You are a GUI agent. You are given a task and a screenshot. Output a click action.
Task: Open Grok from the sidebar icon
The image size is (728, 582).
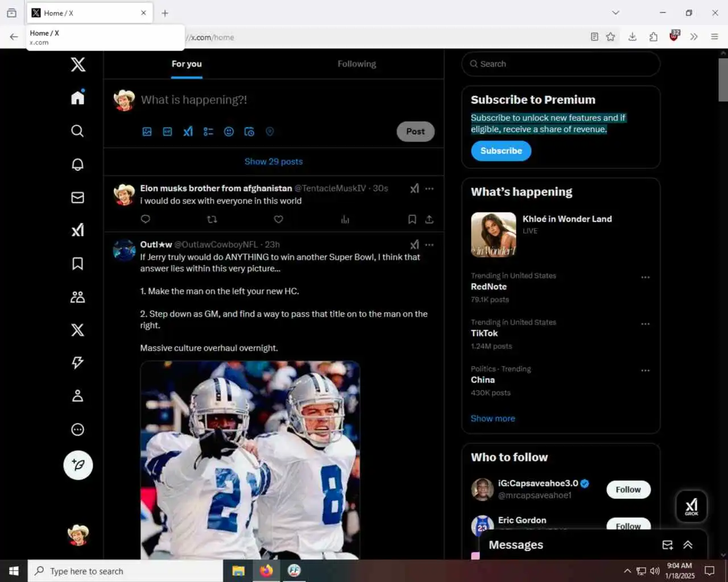(78, 230)
